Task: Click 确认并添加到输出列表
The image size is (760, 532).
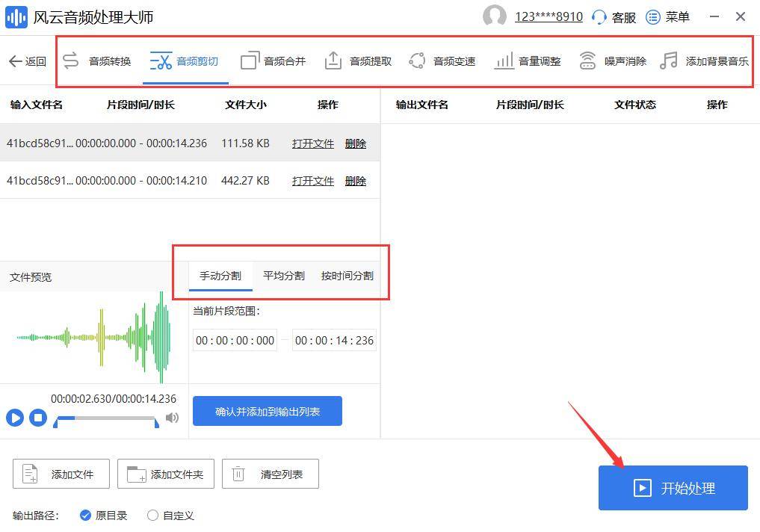Action: [267, 410]
